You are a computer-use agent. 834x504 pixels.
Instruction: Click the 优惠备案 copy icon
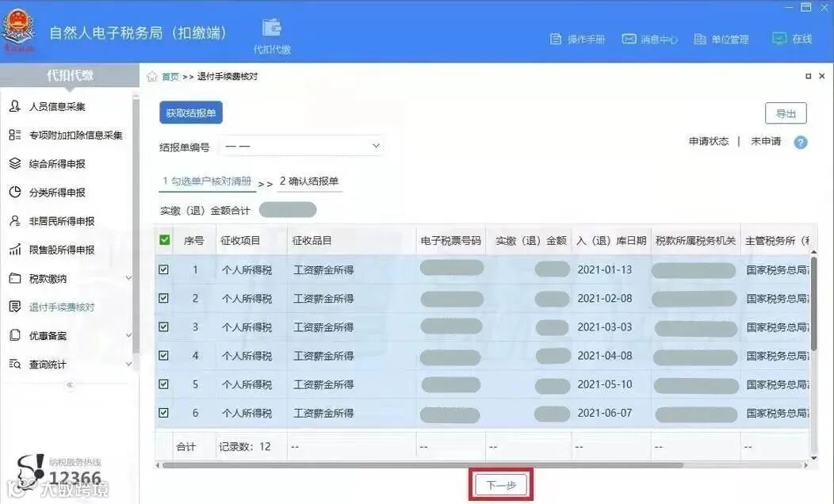pos(15,335)
